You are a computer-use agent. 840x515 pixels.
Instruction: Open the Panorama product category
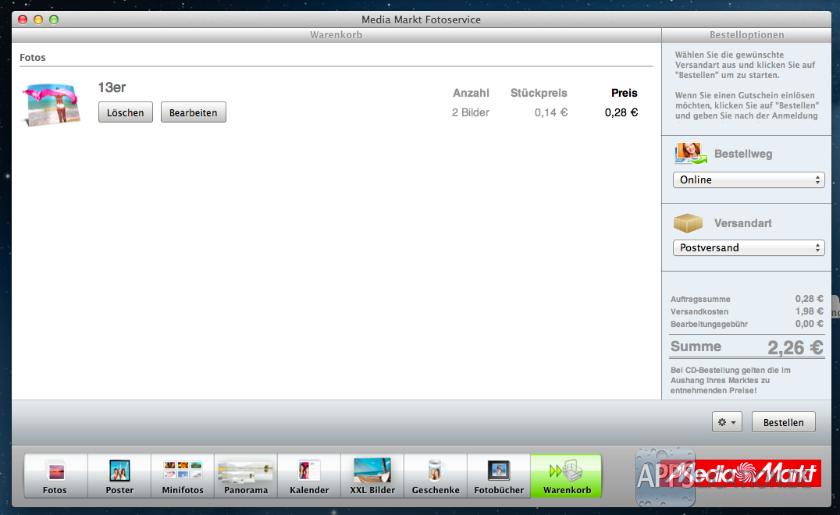tap(246, 476)
